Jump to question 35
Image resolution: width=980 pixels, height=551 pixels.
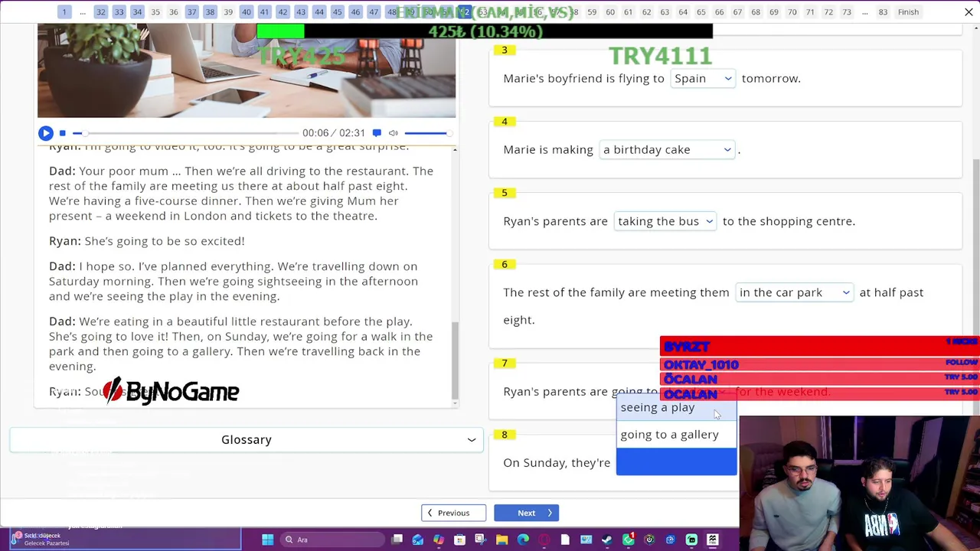click(155, 12)
